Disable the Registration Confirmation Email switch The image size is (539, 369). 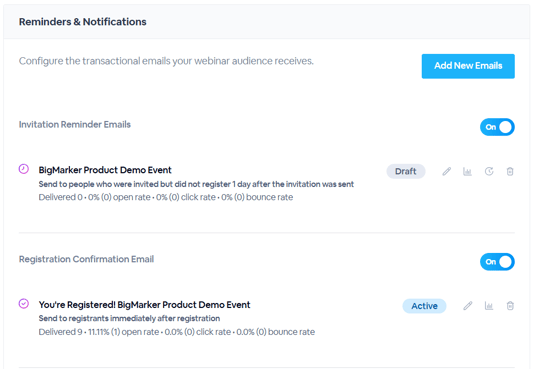[497, 262]
